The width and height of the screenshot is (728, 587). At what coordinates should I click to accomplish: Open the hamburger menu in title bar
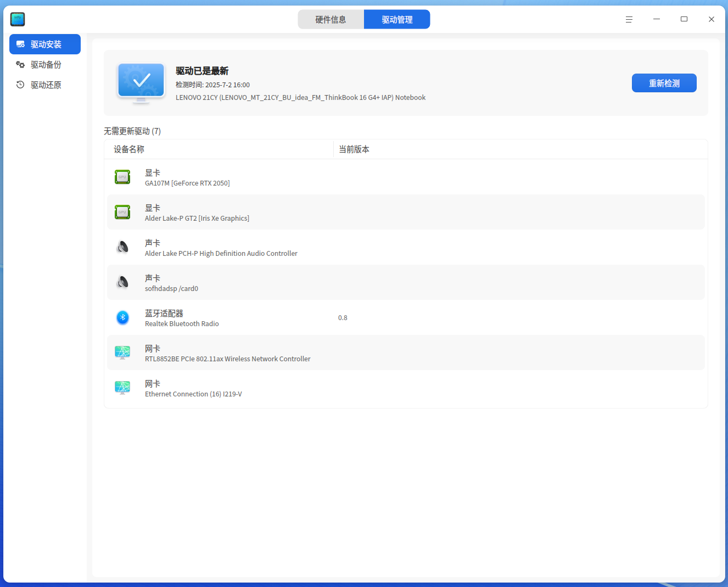coord(629,19)
